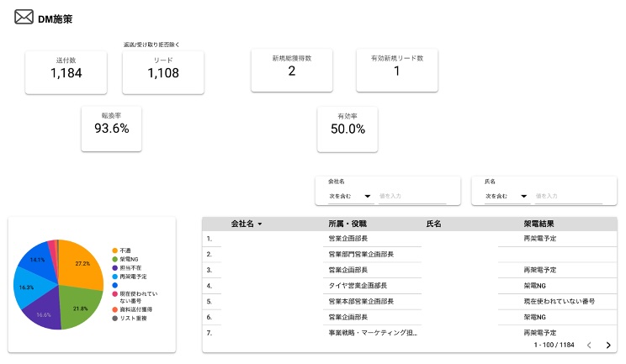Click the 再架電予定 legend dot
The width and height of the screenshot is (626, 364).
point(114,276)
